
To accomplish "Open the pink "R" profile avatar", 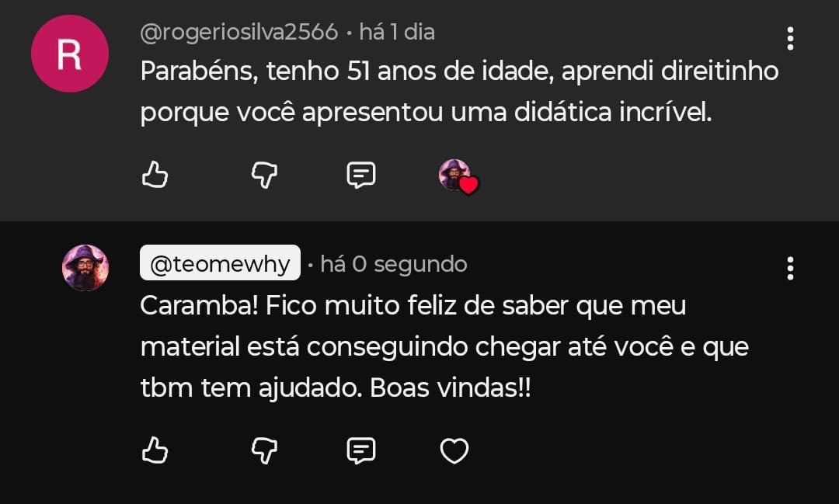I will coord(69,54).
